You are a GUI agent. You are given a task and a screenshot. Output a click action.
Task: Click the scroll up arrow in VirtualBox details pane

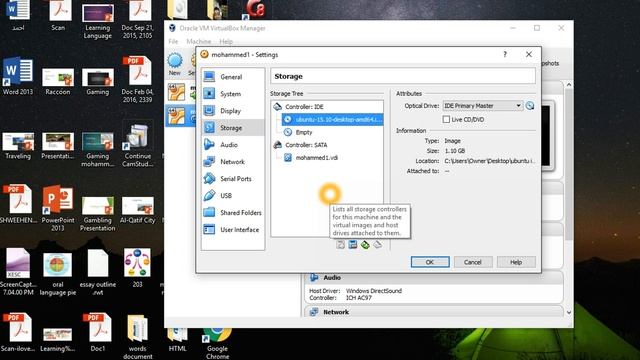[569, 84]
